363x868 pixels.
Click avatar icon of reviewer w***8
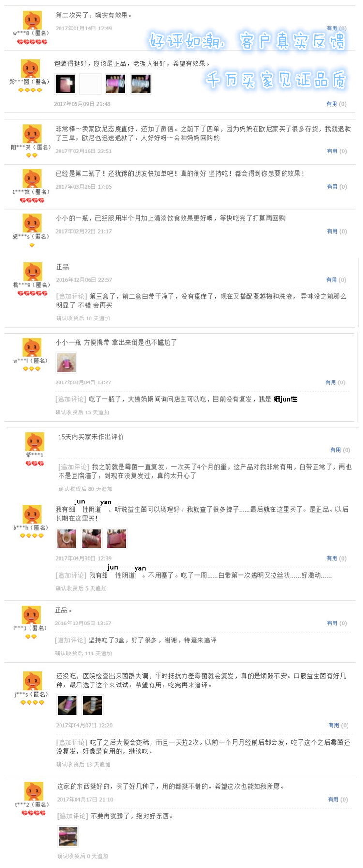coord(32,20)
